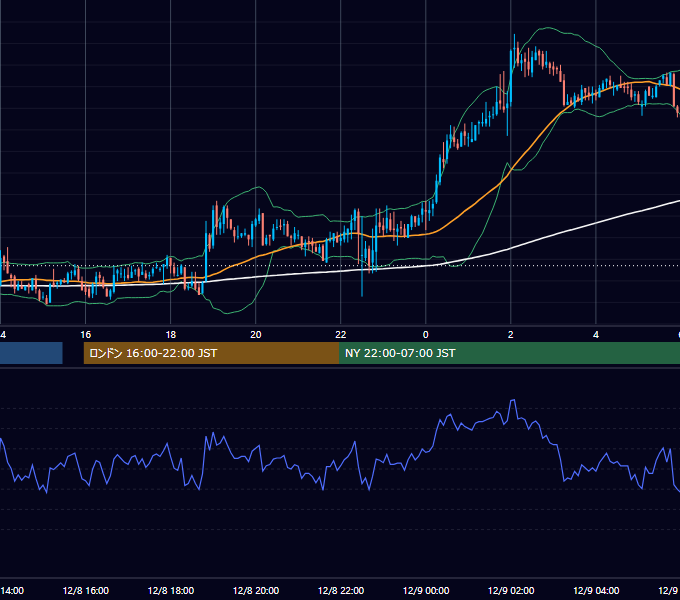The image size is (680, 600).
Task: Click the blue session bar before London
Action: [x=31, y=353]
